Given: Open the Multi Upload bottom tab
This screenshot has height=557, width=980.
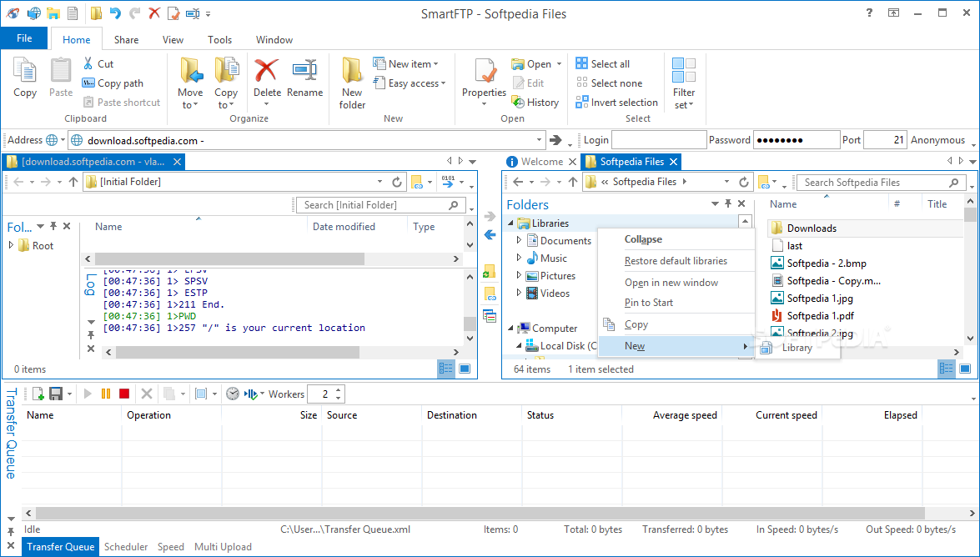Looking at the screenshot, I should pos(224,546).
